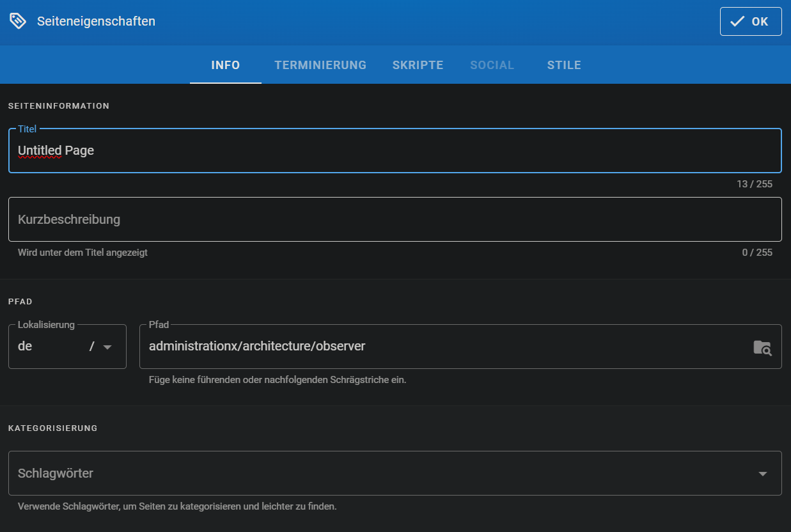Image resolution: width=791 pixels, height=532 pixels.
Task: Open the STILE tab
Action: 564,65
